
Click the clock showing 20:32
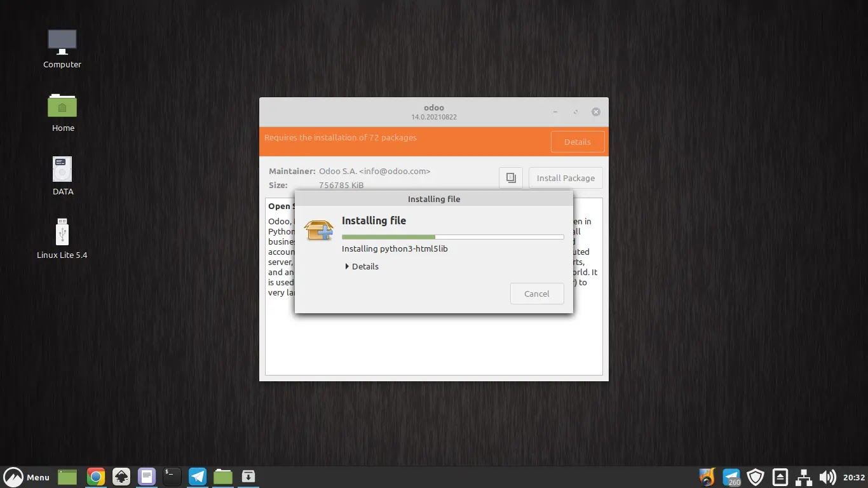point(854,477)
